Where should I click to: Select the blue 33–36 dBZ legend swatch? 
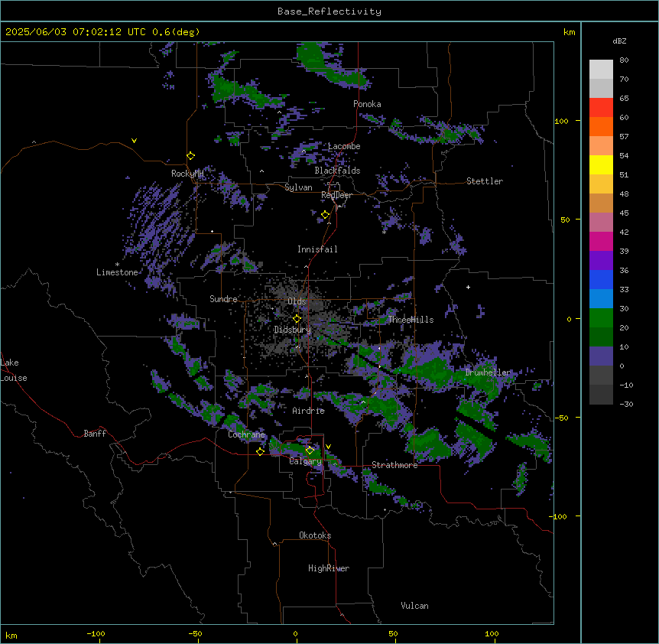click(601, 279)
